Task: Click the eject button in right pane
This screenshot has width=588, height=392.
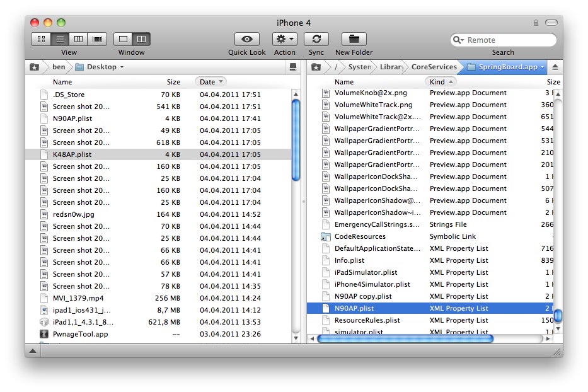Action: tap(555, 67)
